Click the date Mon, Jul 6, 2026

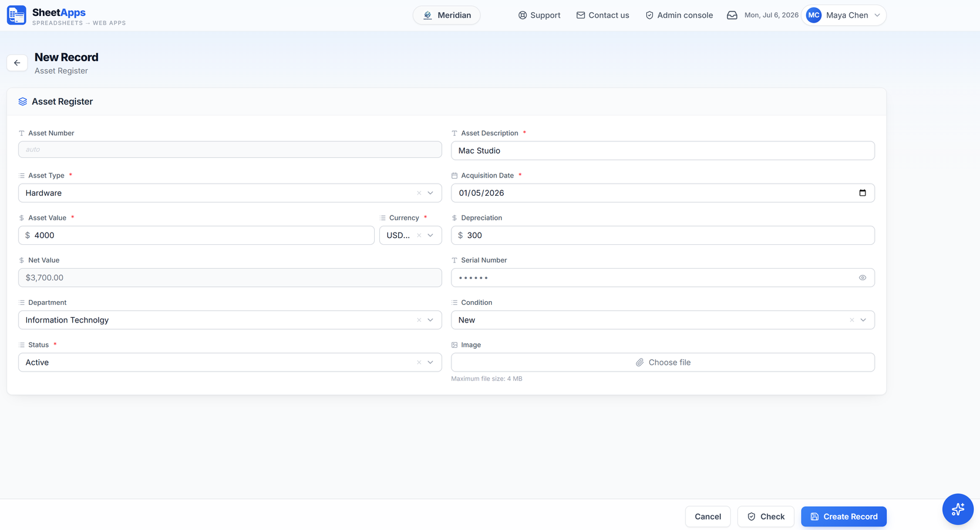pyautogui.click(x=771, y=15)
